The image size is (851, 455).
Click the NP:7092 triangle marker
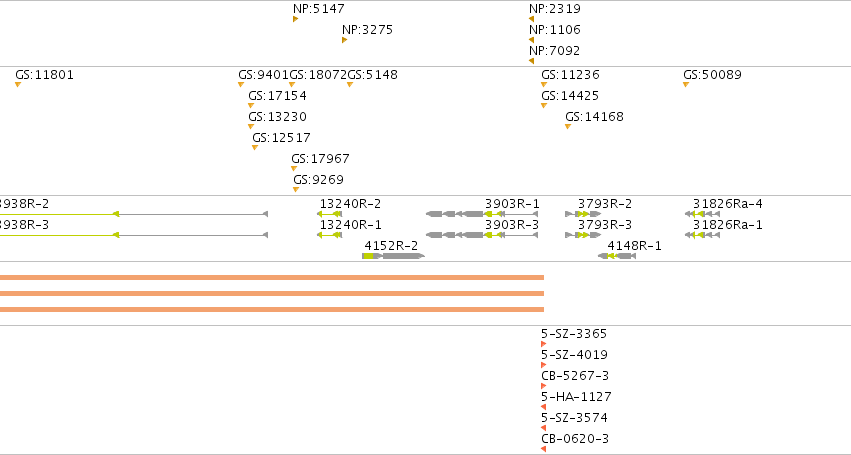click(531, 61)
